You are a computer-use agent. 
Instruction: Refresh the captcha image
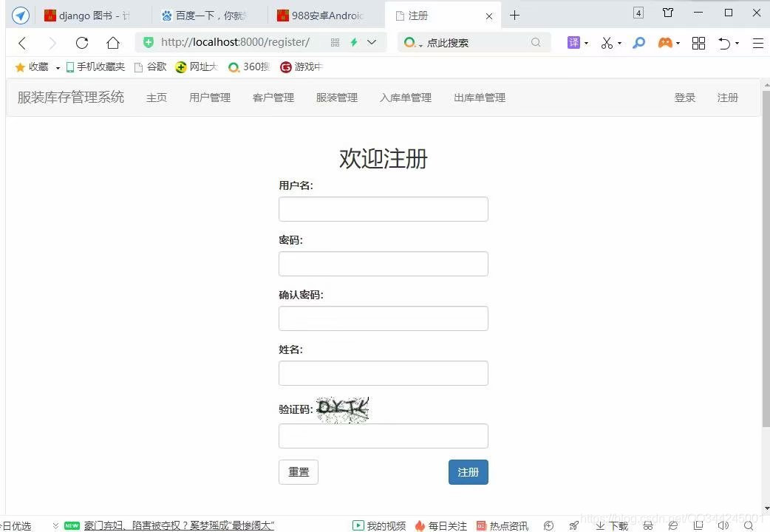coord(343,409)
